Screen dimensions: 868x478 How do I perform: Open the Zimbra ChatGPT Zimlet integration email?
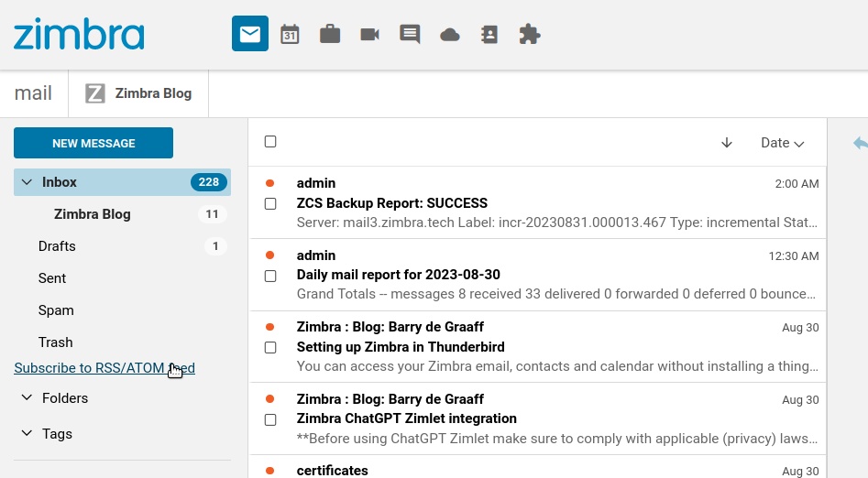(550, 418)
